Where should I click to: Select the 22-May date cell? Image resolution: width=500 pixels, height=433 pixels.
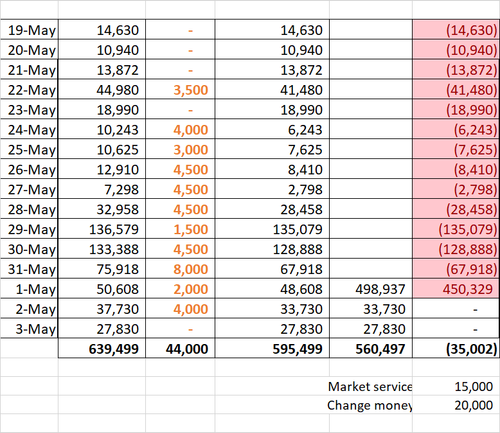click(x=29, y=90)
